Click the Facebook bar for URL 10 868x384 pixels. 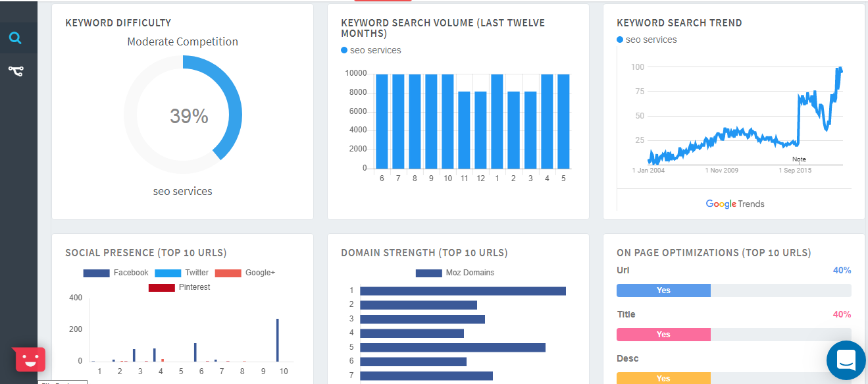278,340
